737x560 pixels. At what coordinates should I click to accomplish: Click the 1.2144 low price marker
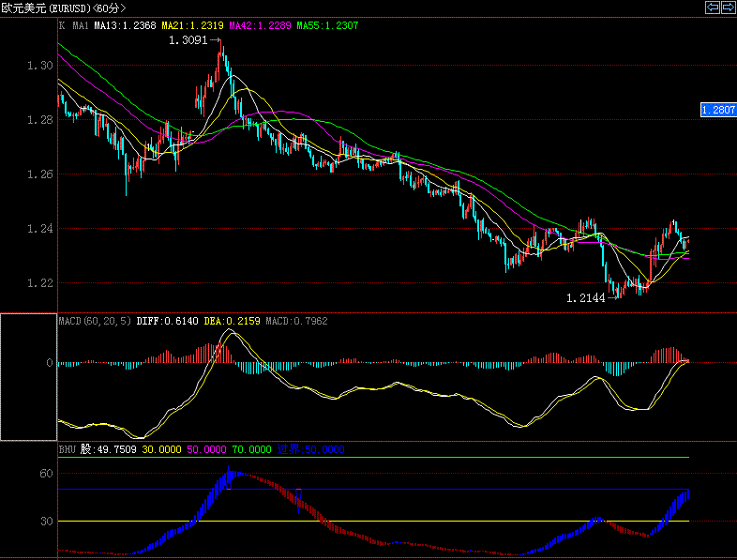pos(586,298)
